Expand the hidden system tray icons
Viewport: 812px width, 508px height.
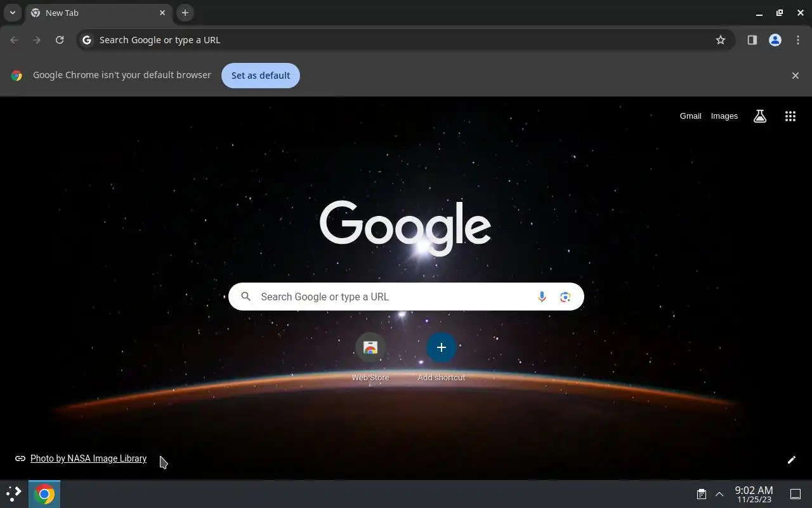coord(719,494)
